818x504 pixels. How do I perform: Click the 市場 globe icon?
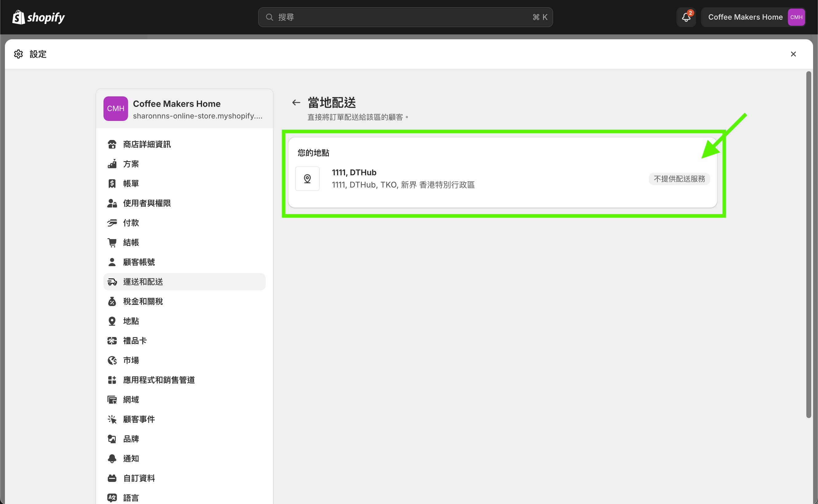[112, 361]
